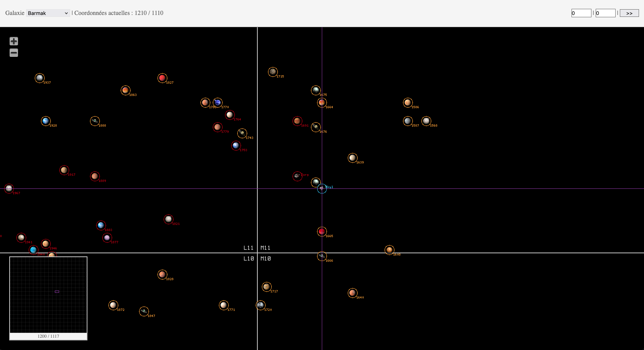This screenshot has width=644, height=350.
Task: Select grey planet 1587
Action: (408, 121)
